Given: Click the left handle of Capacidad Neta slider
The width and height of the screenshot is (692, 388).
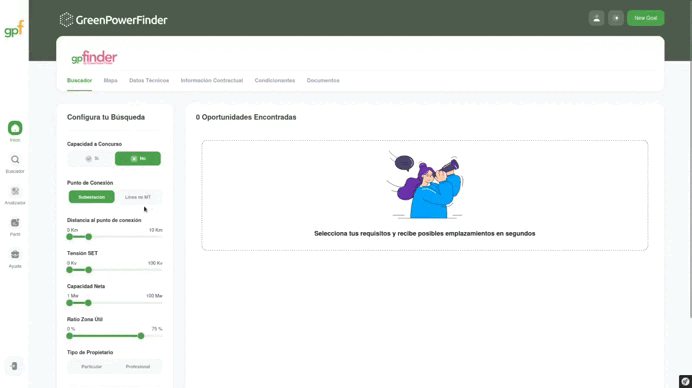Looking at the screenshot, I should click(x=70, y=303).
